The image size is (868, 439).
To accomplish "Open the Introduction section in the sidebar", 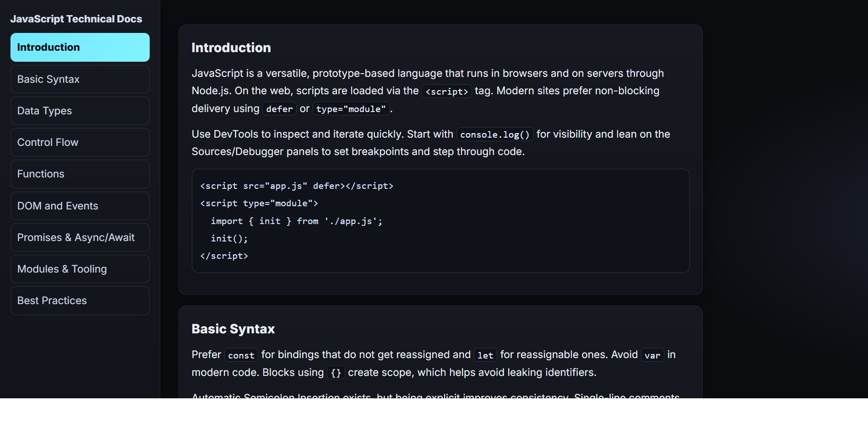I will 80,47.
